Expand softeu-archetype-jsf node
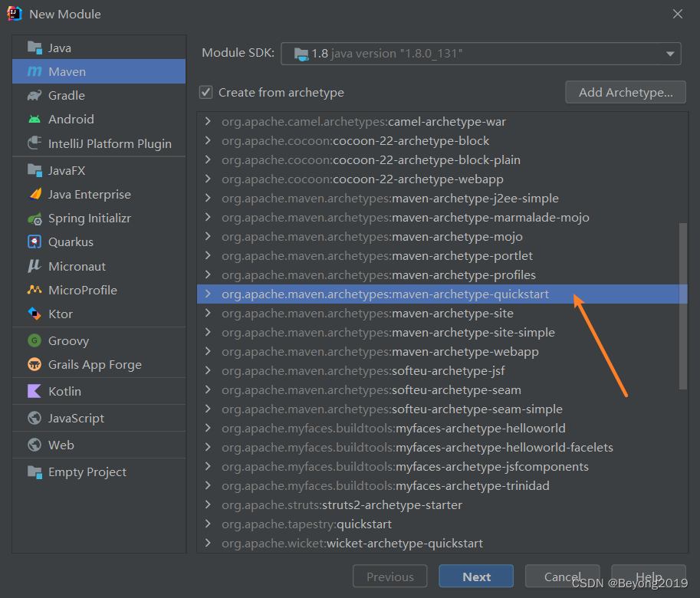The image size is (700, 598). 208,370
